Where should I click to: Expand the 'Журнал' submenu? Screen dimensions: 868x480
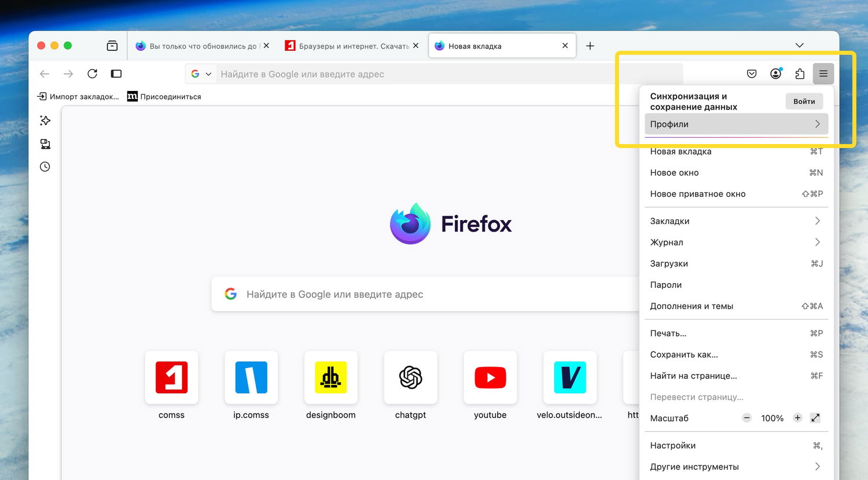click(737, 242)
